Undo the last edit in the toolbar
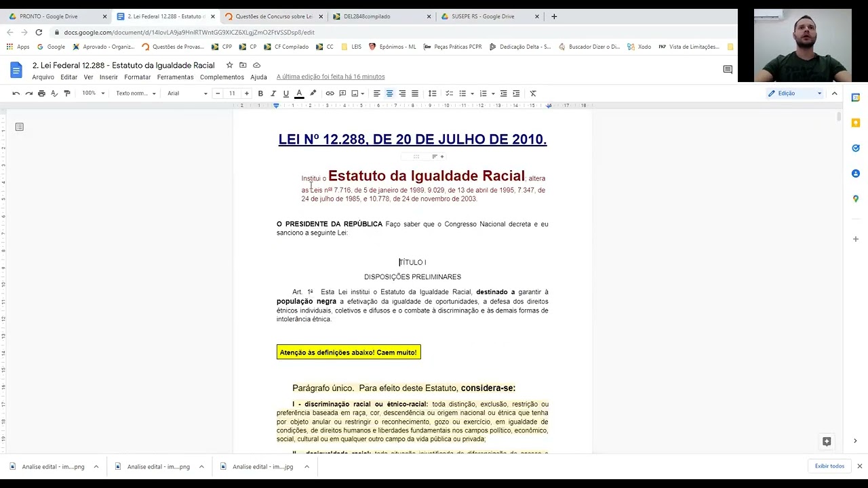868x488 pixels. 16,94
